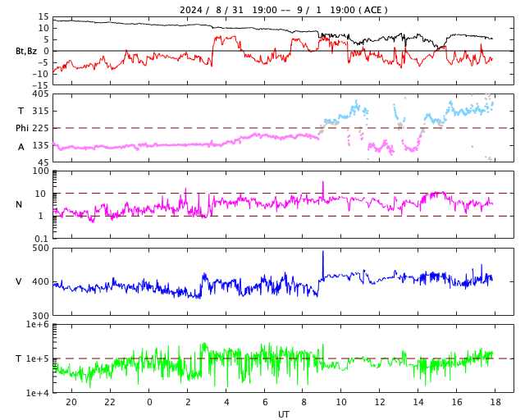Screen dimensions: 525x420
Task: Select the "A" label below Phi
Action: pos(21,147)
